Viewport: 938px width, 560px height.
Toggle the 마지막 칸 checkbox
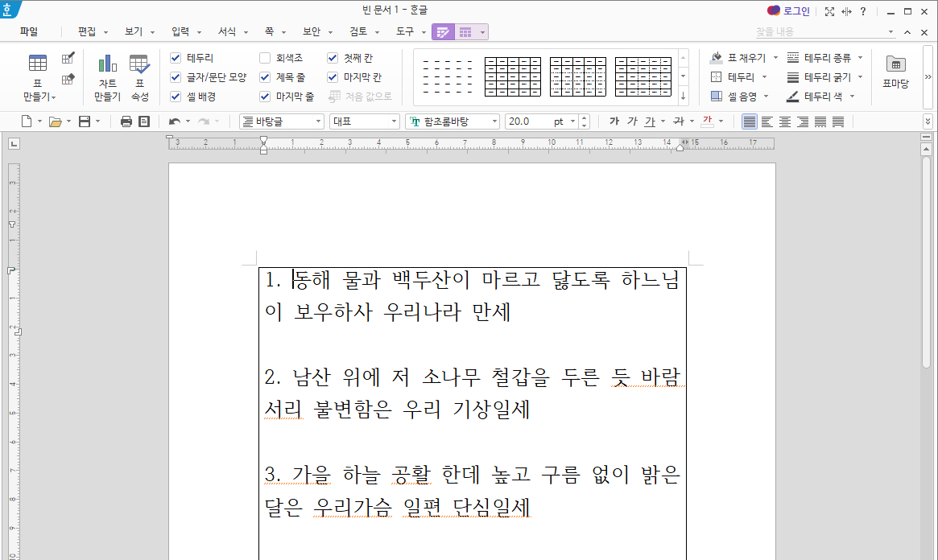(333, 77)
